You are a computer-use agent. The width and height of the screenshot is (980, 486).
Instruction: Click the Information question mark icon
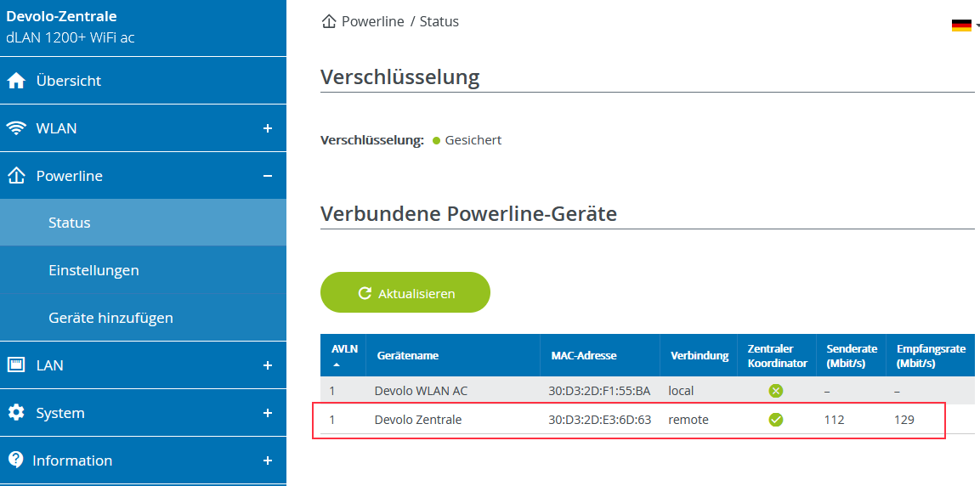pyautogui.click(x=15, y=460)
